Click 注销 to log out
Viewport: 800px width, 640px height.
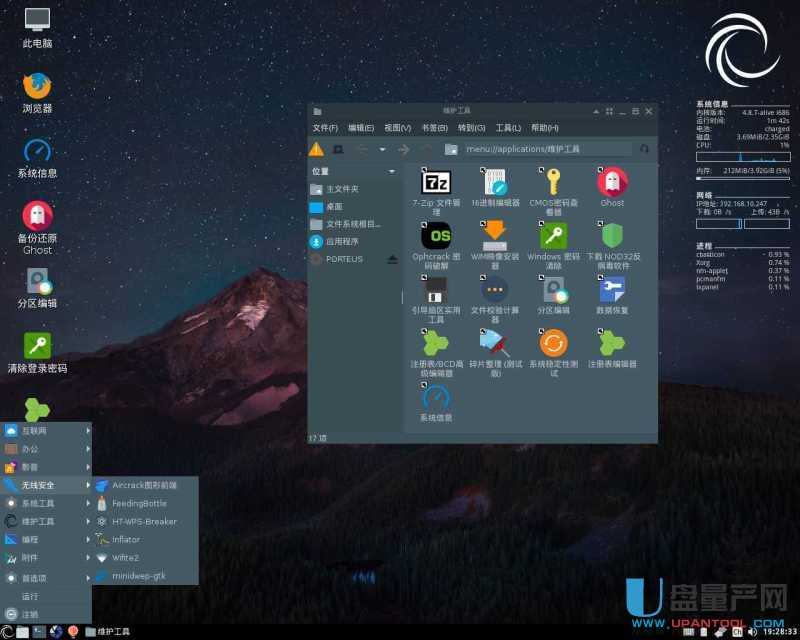tap(32, 614)
